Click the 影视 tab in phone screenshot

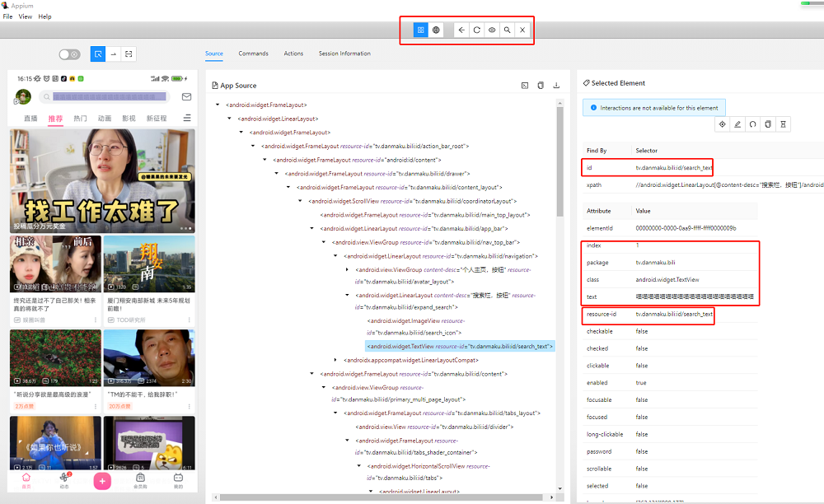129,119
